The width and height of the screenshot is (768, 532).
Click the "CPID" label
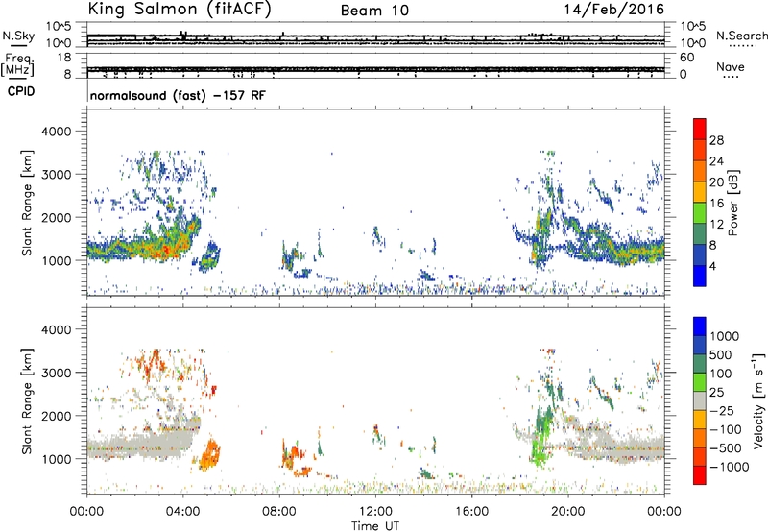pos(21,91)
